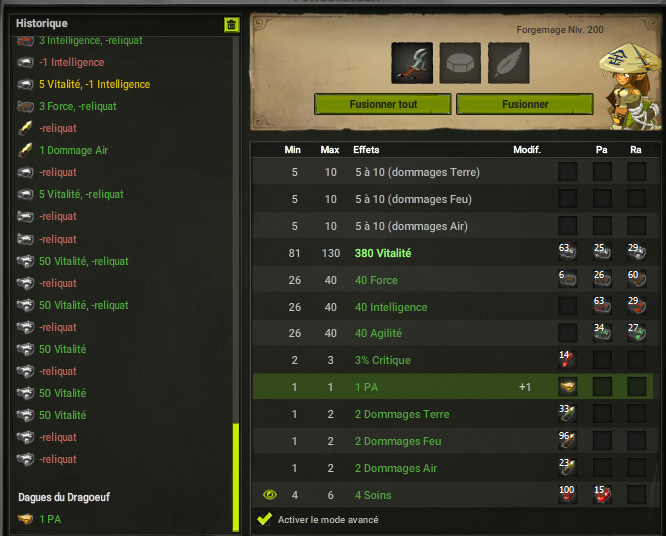Select the 100 Soins rune
This screenshot has width=666, height=536.
tap(567, 494)
